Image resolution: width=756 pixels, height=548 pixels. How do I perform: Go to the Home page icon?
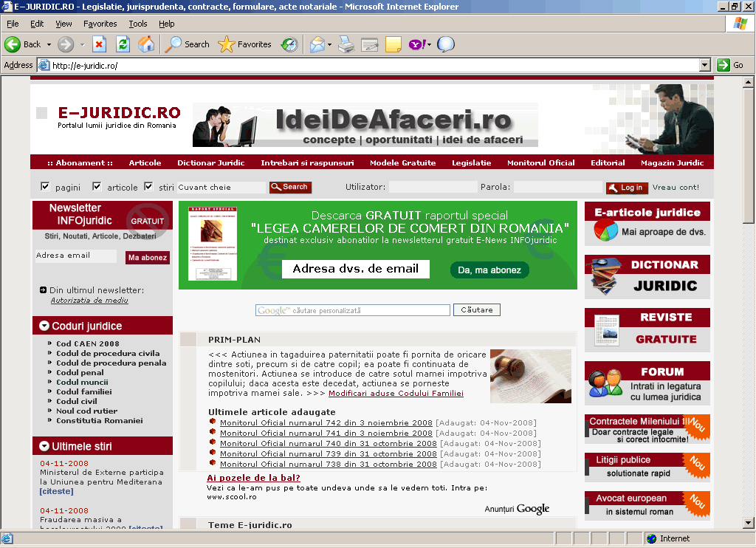pos(146,44)
